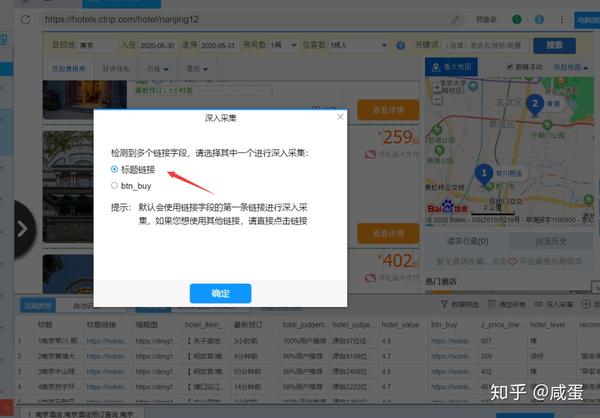Viewport: 600px width, 418px height.
Task: Click the pencil edit icon beside URL
Action: coord(455,19)
